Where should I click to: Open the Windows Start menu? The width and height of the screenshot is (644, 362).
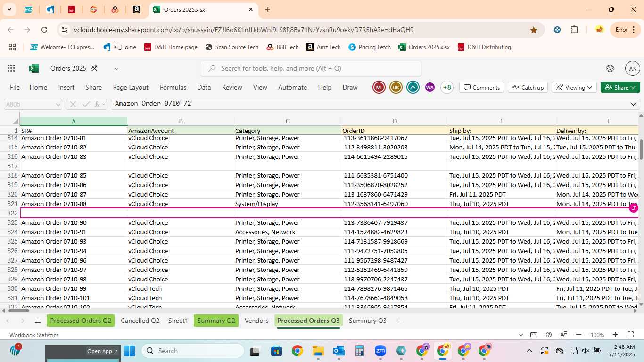click(129, 351)
